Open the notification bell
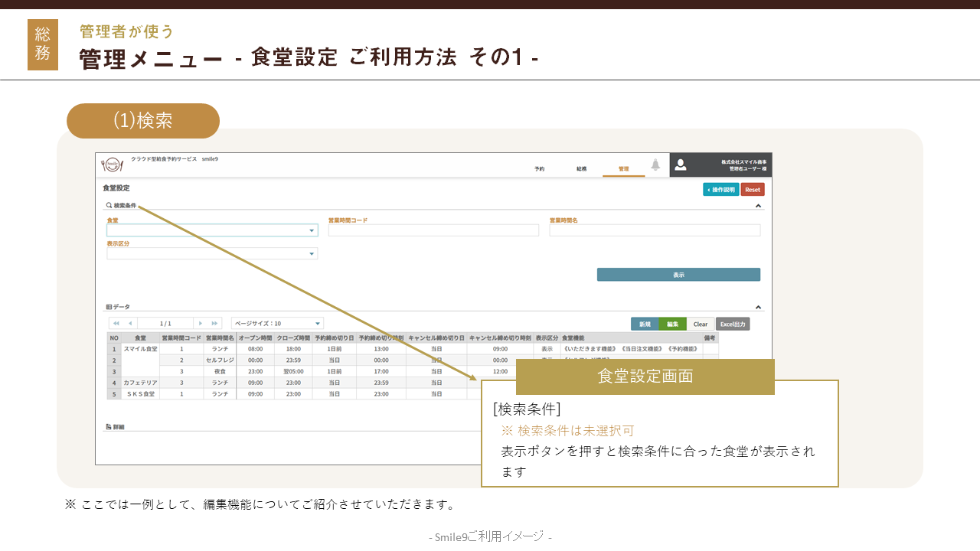The width and height of the screenshot is (980, 551). click(x=655, y=165)
